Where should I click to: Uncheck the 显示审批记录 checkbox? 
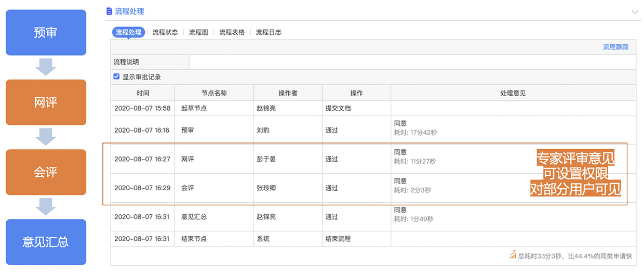pos(117,76)
